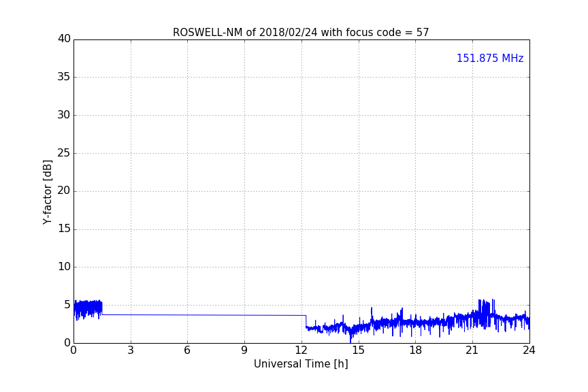Click y-axis tick label '25'
Image resolution: width=588 pixels, height=392 pixels.
point(64,153)
